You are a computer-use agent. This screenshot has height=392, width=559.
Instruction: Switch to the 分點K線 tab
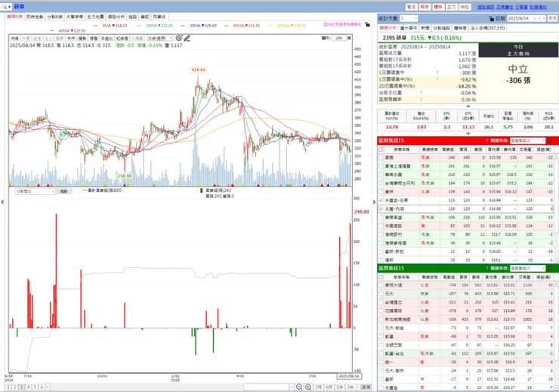point(55,17)
